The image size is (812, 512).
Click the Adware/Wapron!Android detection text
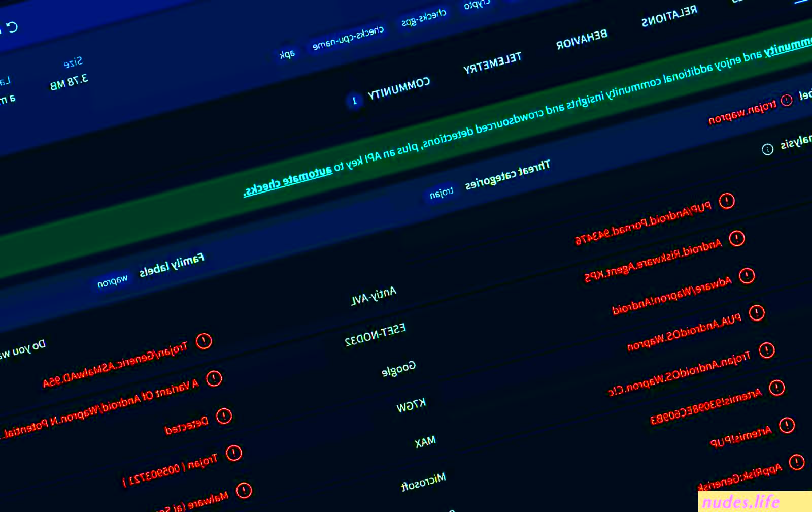pyautogui.click(x=672, y=295)
